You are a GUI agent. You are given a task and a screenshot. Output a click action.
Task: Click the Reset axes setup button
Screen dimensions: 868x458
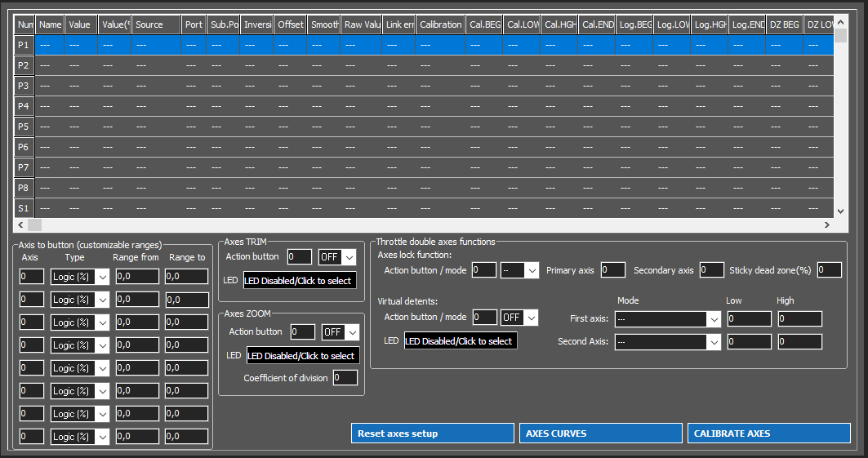[x=432, y=434]
